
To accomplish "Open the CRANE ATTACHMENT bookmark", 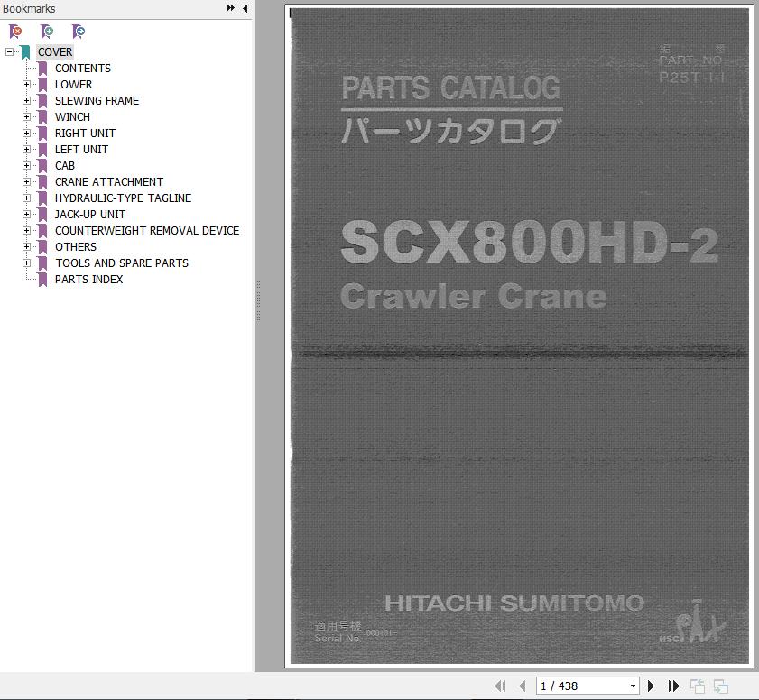I will click(109, 181).
